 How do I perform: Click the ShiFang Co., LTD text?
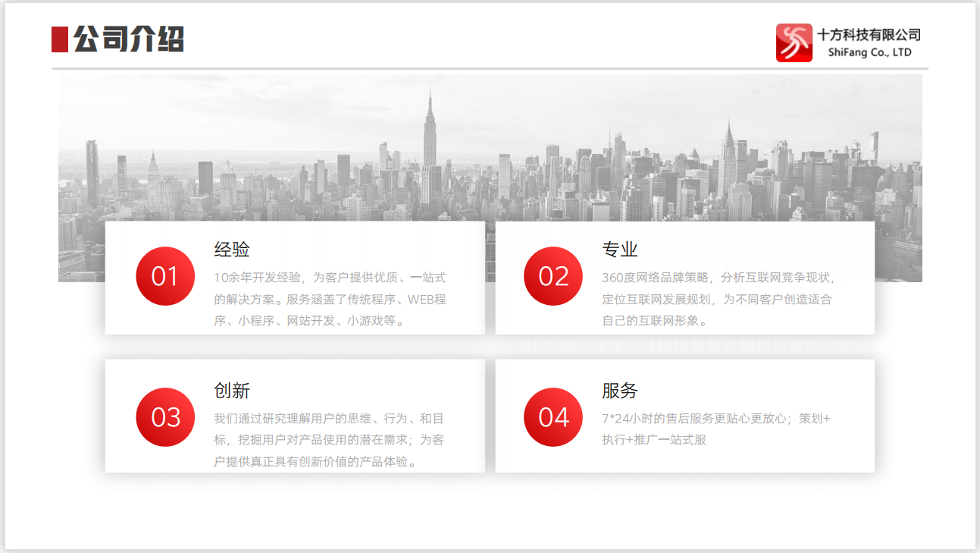[x=869, y=52]
